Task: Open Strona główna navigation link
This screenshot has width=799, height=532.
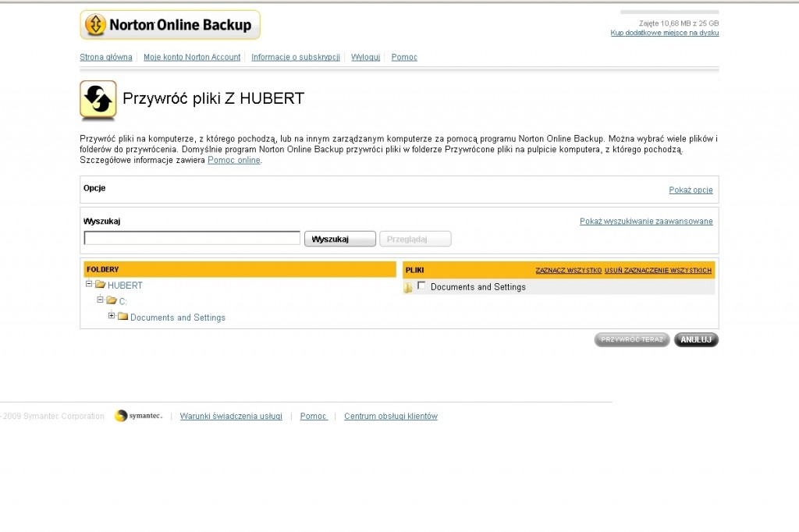Action: 106,57
